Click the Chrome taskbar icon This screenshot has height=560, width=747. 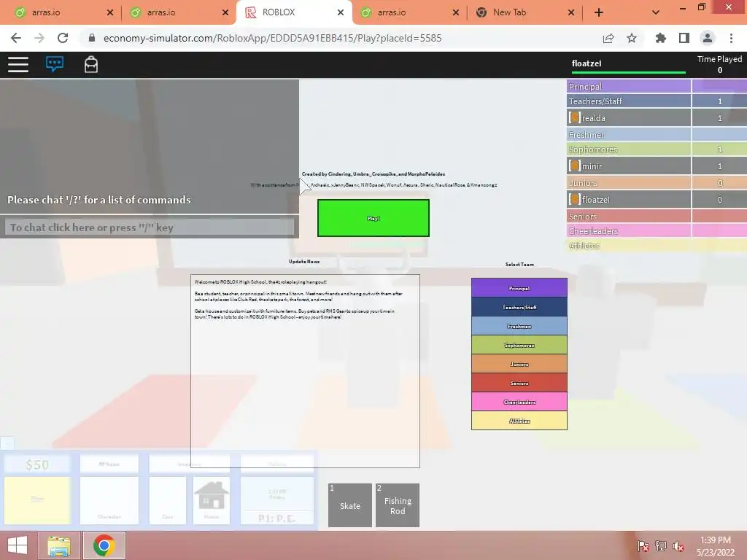tap(104, 545)
